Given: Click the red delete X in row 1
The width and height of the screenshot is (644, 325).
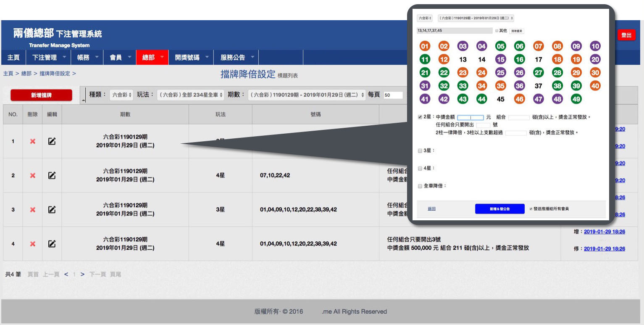Looking at the screenshot, I should point(33,142).
